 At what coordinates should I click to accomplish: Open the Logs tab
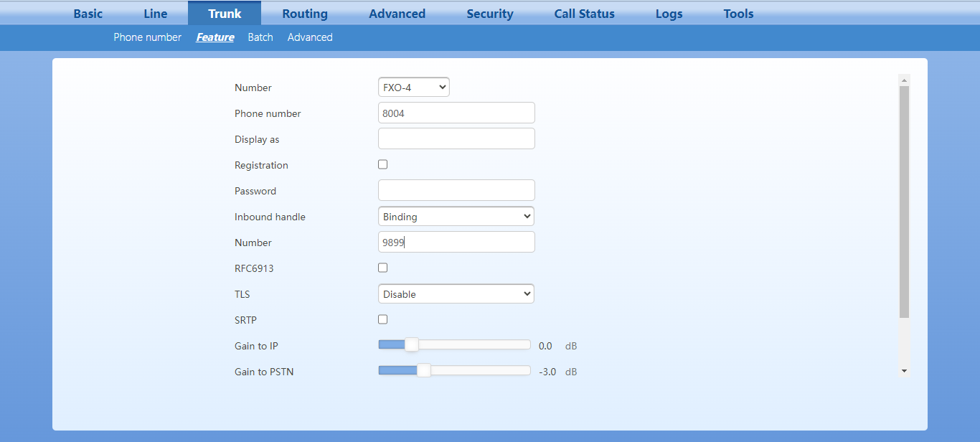669,14
